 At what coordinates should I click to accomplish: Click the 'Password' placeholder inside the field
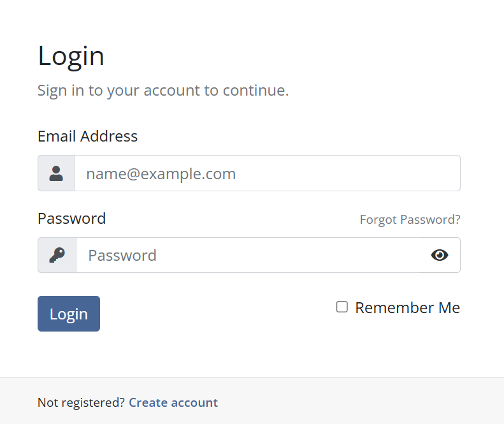(122, 256)
